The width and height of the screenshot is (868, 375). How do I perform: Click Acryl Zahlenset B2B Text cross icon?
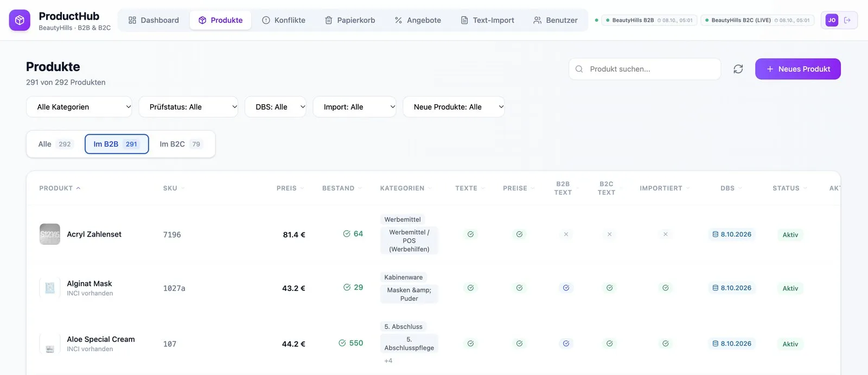[x=566, y=234]
